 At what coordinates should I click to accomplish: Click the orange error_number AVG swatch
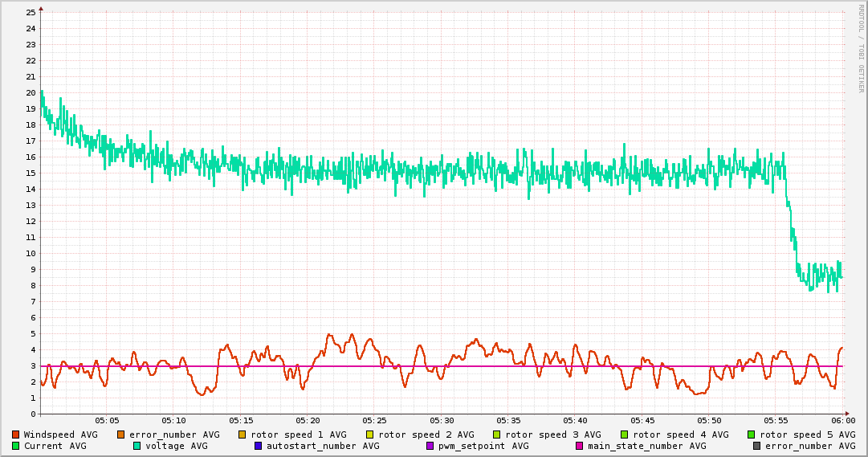121,435
